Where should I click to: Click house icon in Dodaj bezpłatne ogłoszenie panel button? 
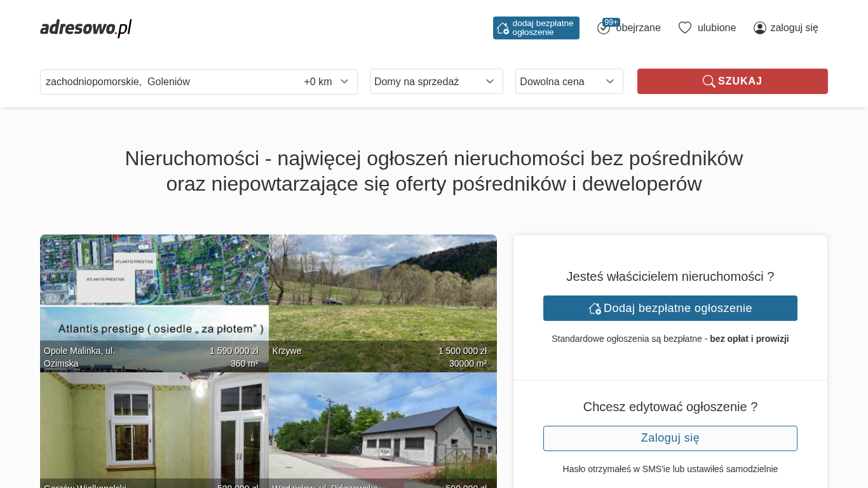tap(595, 308)
